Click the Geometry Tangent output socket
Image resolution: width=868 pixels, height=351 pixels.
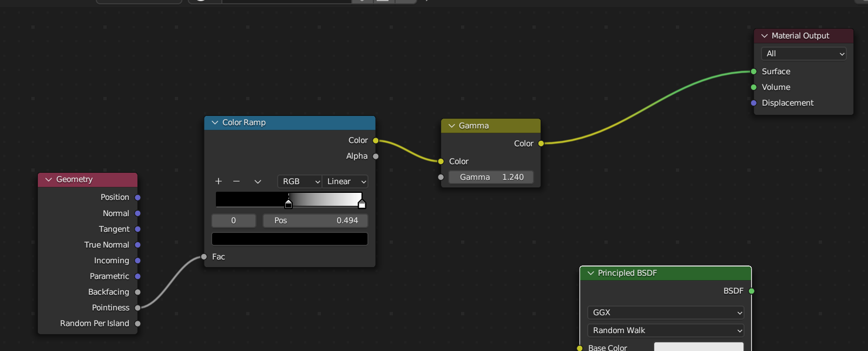pos(137,229)
